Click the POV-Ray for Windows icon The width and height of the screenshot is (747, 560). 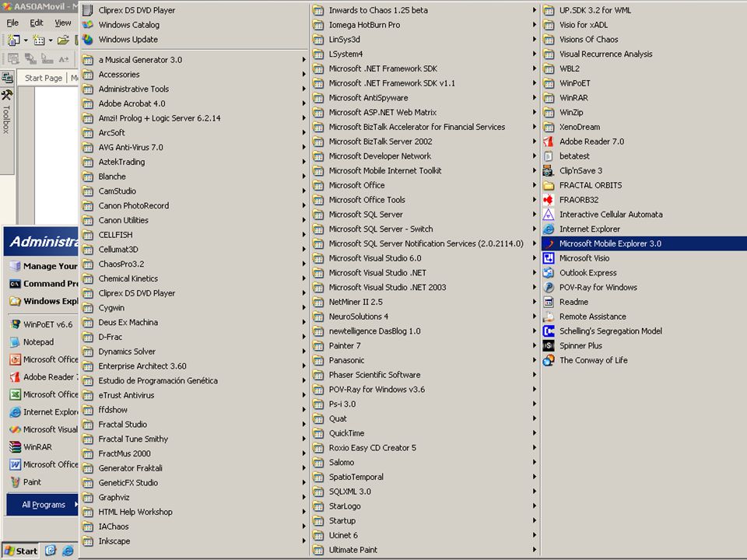pyautogui.click(x=549, y=287)
